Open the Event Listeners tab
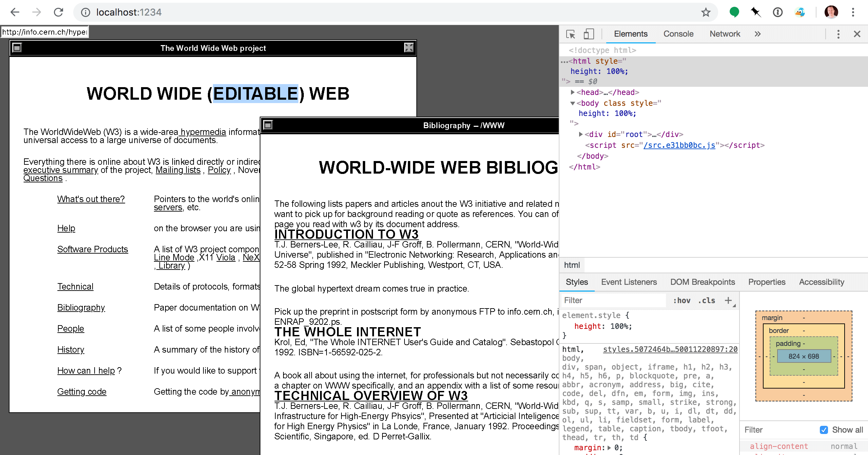 629,282
